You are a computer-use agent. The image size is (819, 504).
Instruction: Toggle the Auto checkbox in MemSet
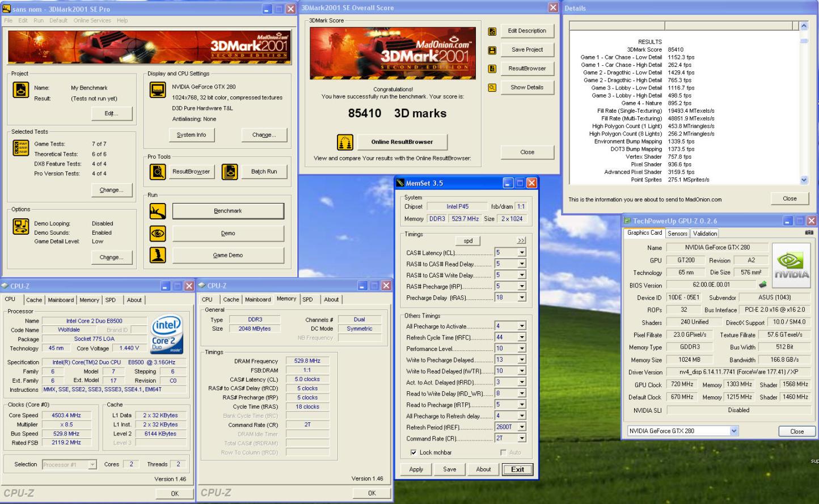tap(503, 452)
